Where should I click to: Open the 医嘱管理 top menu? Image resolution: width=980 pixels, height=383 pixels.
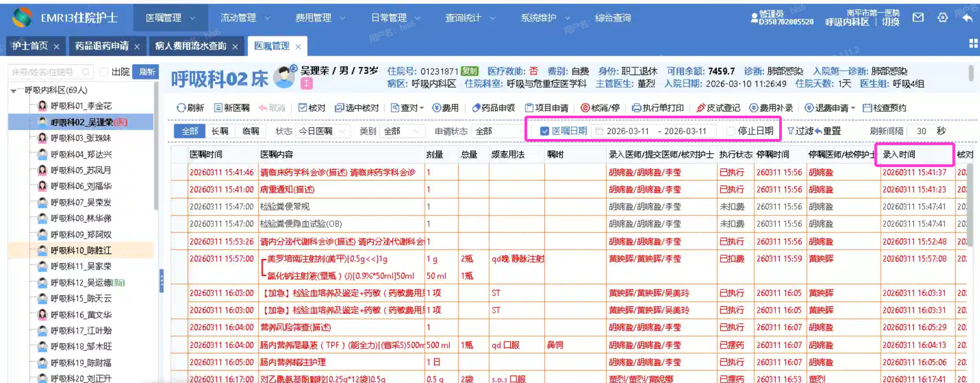pos(171,18)
